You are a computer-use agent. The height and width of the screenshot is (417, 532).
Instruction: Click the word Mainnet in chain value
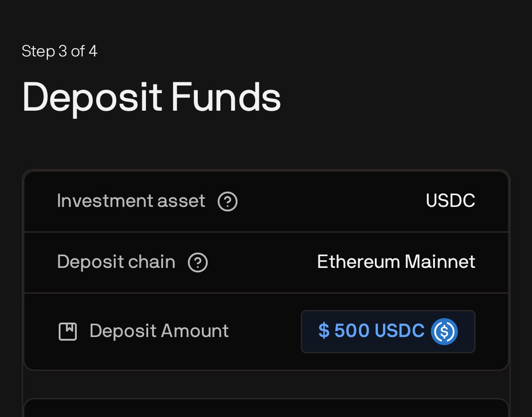tap(439, 262)
